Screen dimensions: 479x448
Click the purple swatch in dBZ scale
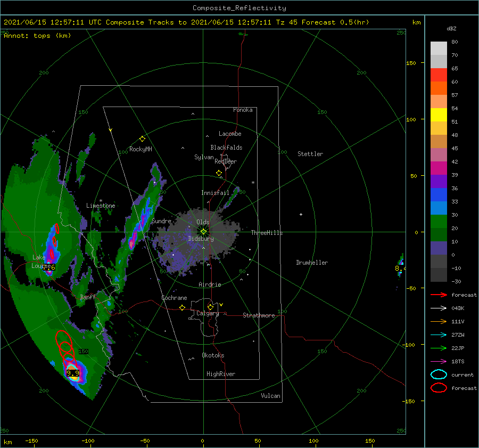click(439, 181)
